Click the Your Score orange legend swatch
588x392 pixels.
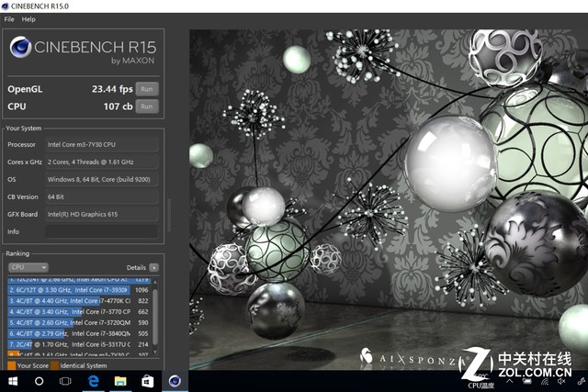[x=12, y=365]
